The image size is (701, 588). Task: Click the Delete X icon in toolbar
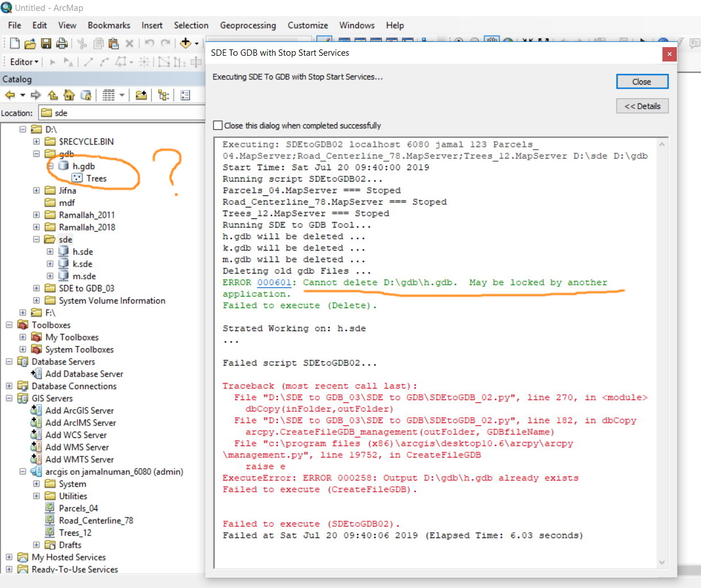(x=129, y=43)
